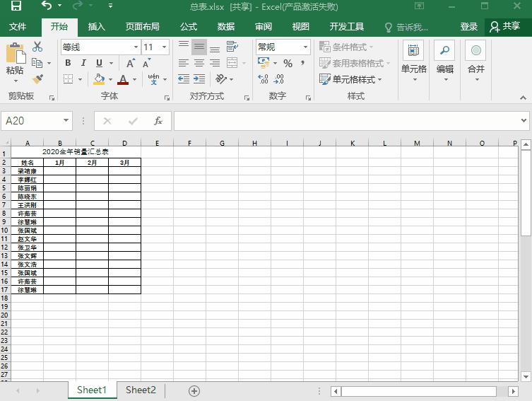
Task: Click the Paste clipboard icon
Action: click(15, 54)
